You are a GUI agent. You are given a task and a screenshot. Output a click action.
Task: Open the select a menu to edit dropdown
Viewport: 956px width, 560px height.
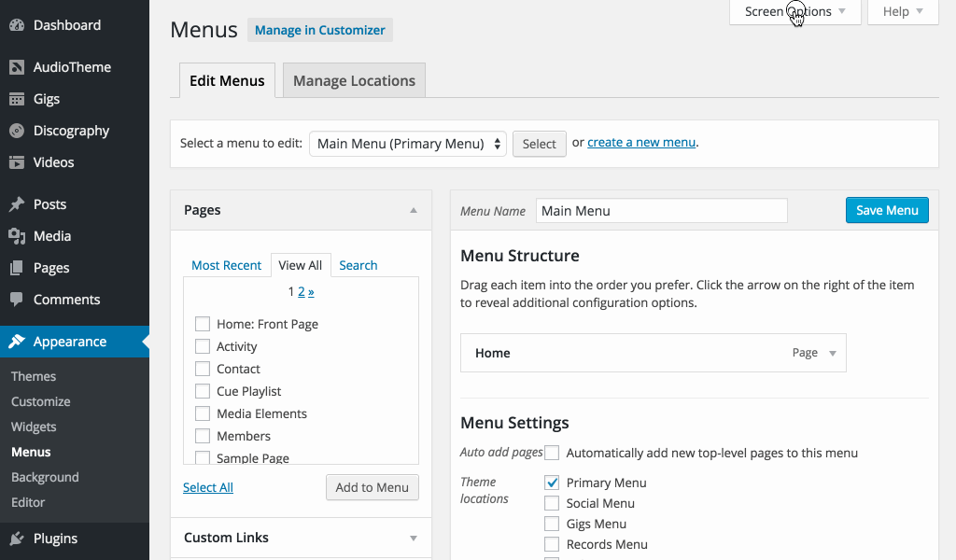(408, 144)
